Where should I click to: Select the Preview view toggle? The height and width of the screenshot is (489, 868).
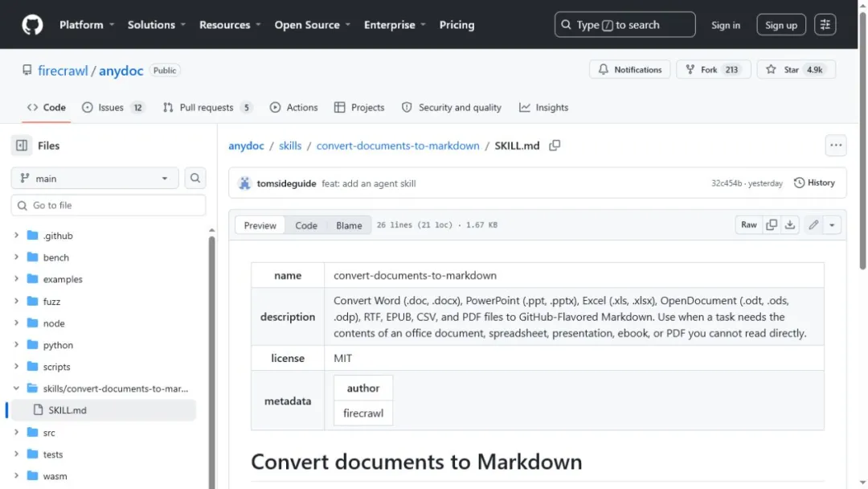(260, 225)
